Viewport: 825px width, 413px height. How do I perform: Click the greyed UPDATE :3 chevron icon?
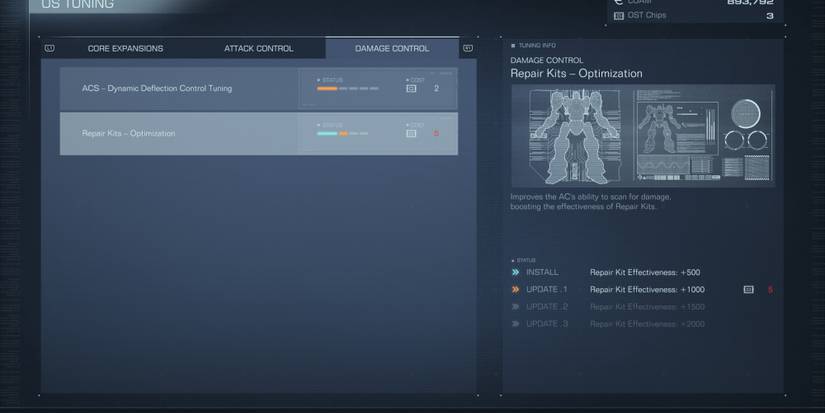coord(516,324)
